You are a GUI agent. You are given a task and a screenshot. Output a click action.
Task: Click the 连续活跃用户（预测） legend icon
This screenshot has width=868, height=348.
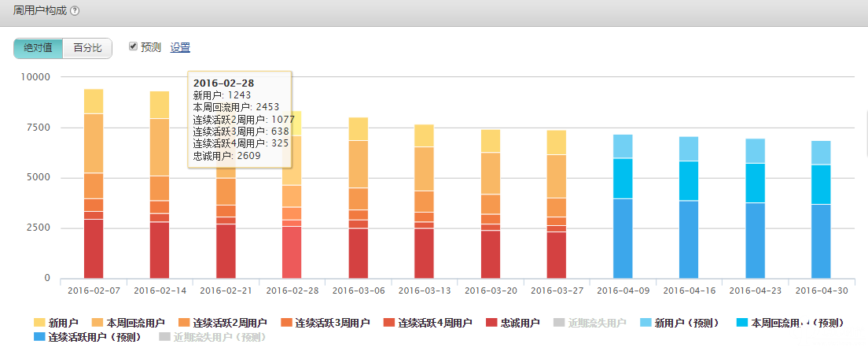coord(39,337)
